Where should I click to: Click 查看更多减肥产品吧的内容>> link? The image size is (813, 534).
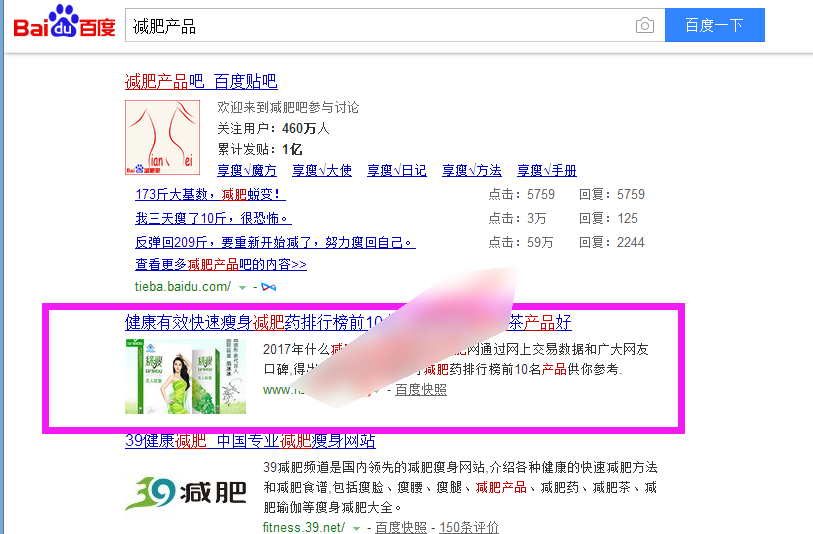point(221,264)
